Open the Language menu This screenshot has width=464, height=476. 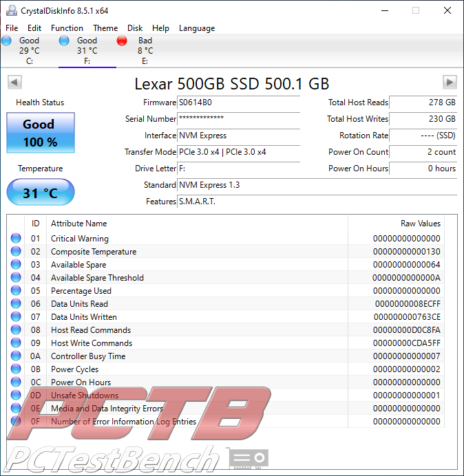[x=197, y=28]
